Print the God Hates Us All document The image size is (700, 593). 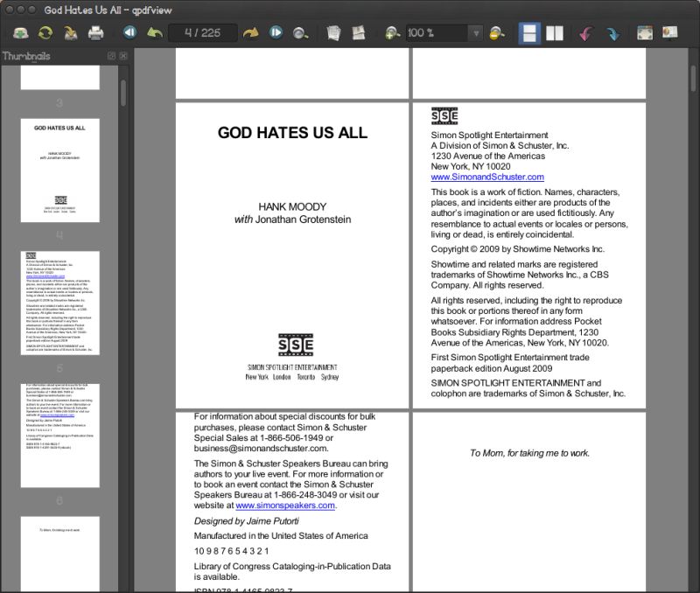tap(96, 33)
